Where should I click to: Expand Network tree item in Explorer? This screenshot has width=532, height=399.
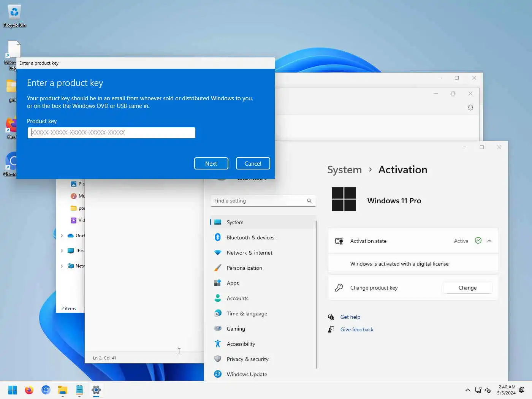(62, 266)
